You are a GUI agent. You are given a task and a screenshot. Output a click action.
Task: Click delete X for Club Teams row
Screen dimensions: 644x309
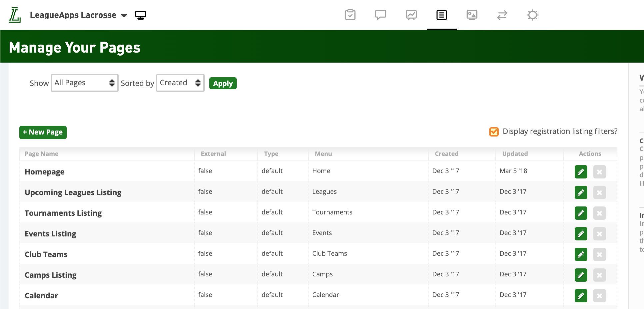pos(600,254)
